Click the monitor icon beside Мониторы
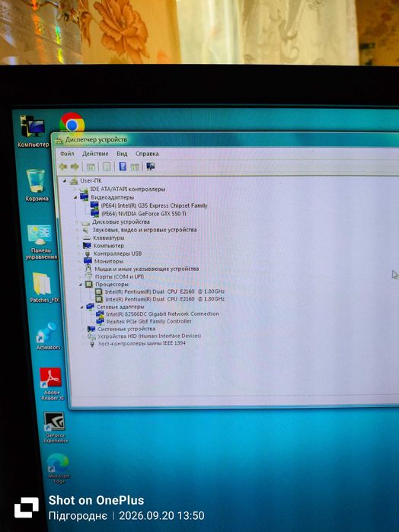 coord(88,261)
